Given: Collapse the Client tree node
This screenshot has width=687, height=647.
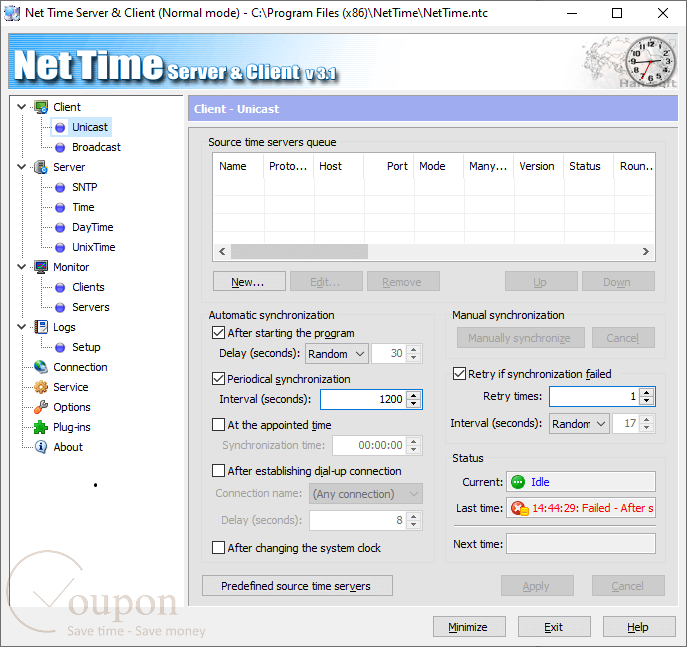Looking at the screenshot, I should [x=21, y=106].
